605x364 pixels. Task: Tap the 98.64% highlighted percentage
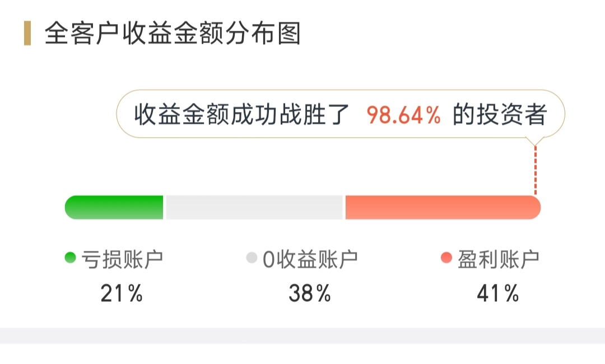pyautogui.click(x=403, y=115)
